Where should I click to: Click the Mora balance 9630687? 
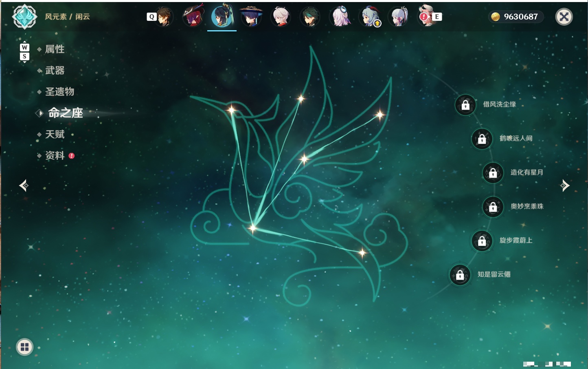click(x=521, y=17)
